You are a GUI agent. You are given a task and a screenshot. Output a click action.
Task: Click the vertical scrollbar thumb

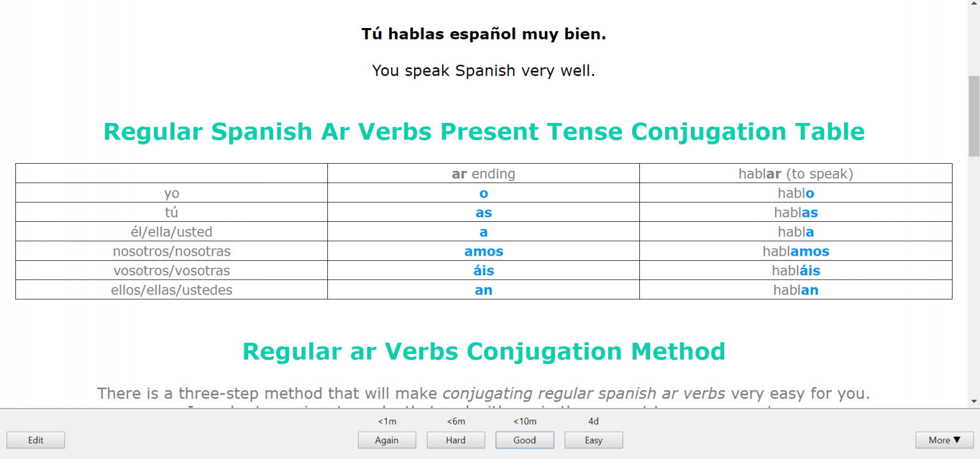974,115
